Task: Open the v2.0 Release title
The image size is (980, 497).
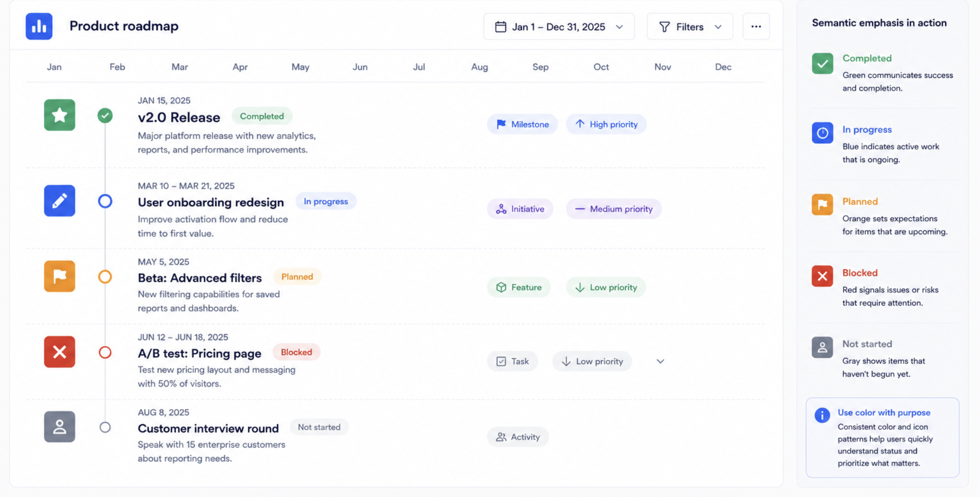Action: [x=179, y=118]
